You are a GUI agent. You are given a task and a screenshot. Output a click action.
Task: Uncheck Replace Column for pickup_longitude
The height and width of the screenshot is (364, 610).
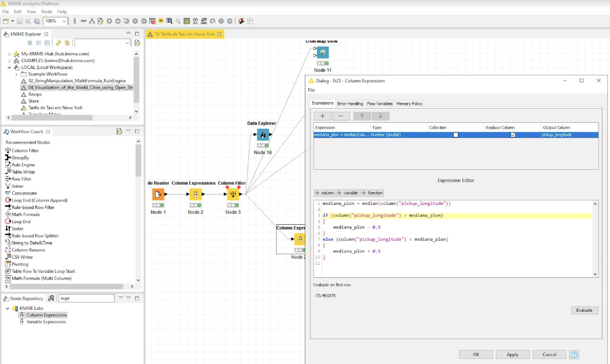click(513, 134)
